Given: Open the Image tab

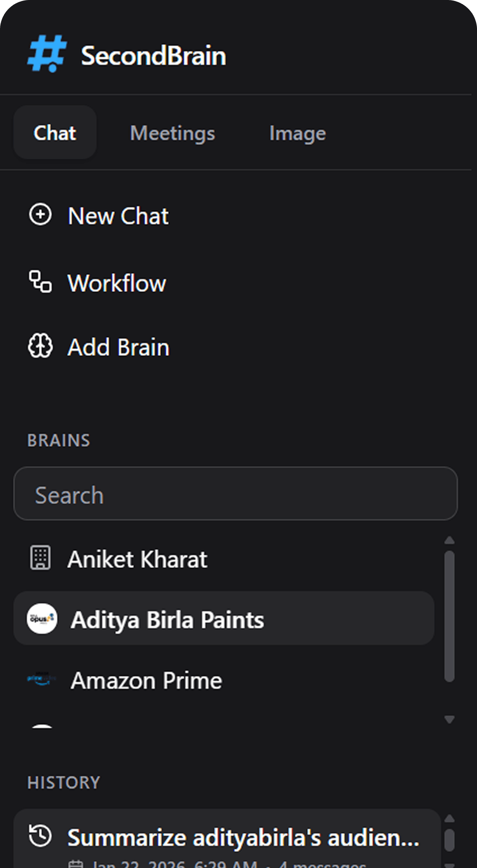Looking at the screenshot, I should point(298,133).
